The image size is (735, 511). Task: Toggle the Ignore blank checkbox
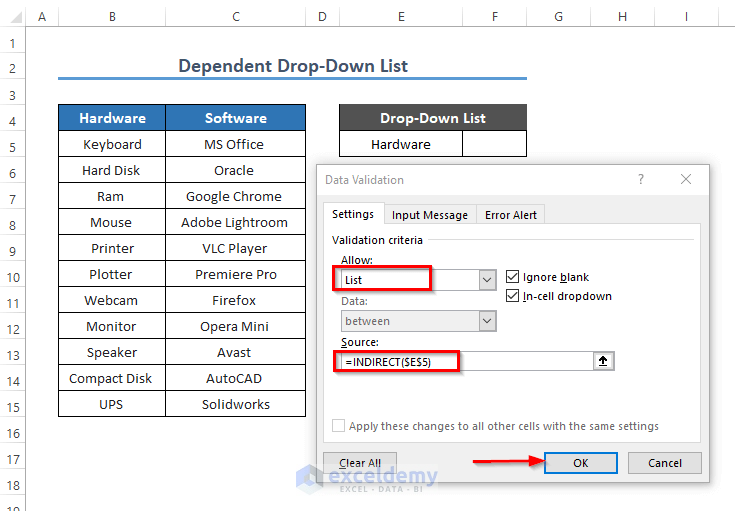click(x=512, y=277)
